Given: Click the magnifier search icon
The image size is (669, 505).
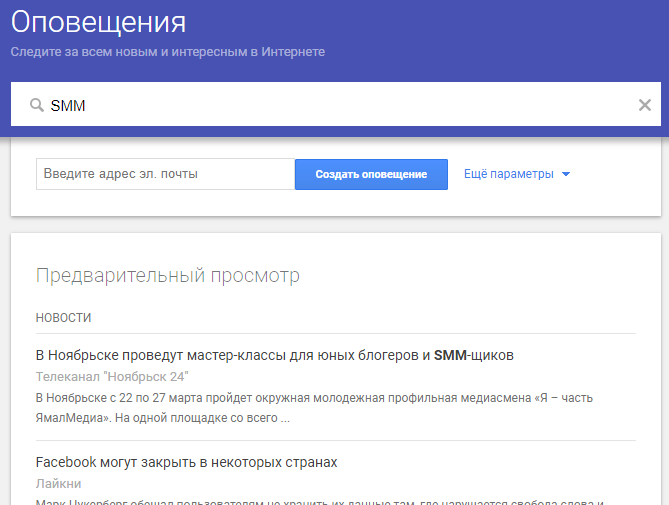Looking at the screenshot, I should (37, 104).
